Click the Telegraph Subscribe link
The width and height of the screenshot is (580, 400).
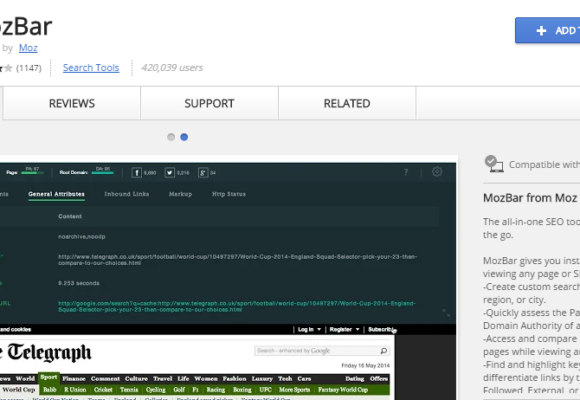click(x=381, y=329)
